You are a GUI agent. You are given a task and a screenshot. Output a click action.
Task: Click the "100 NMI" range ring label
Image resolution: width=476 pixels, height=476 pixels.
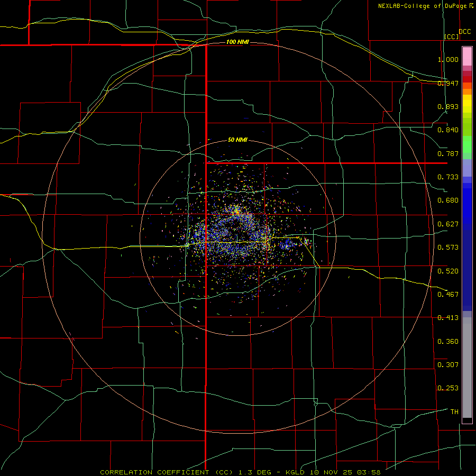[x=237, y=42]
